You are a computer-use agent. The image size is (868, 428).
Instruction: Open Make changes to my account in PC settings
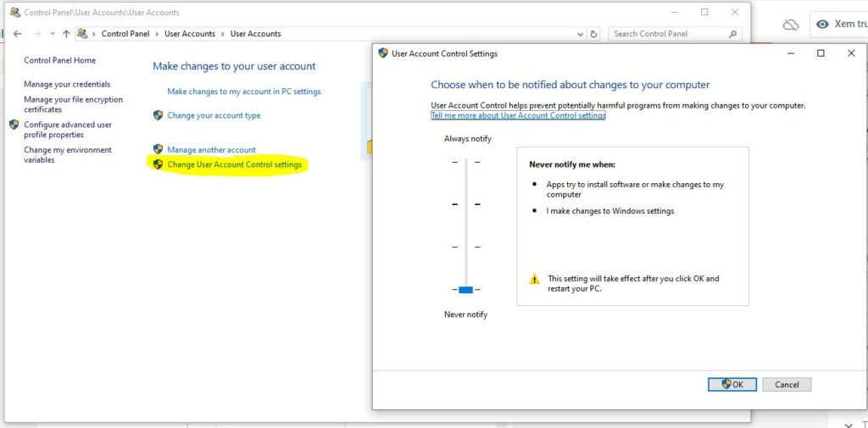point(244,92)
